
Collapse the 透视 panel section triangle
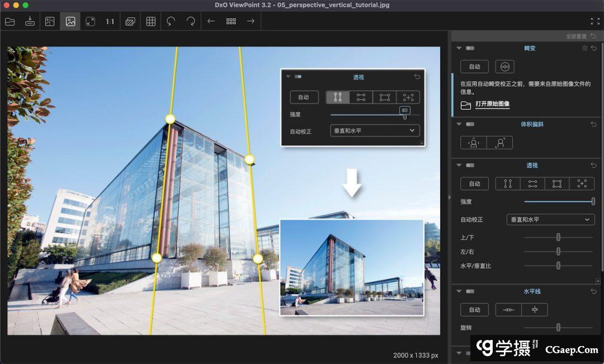click(x=459, y=166)
